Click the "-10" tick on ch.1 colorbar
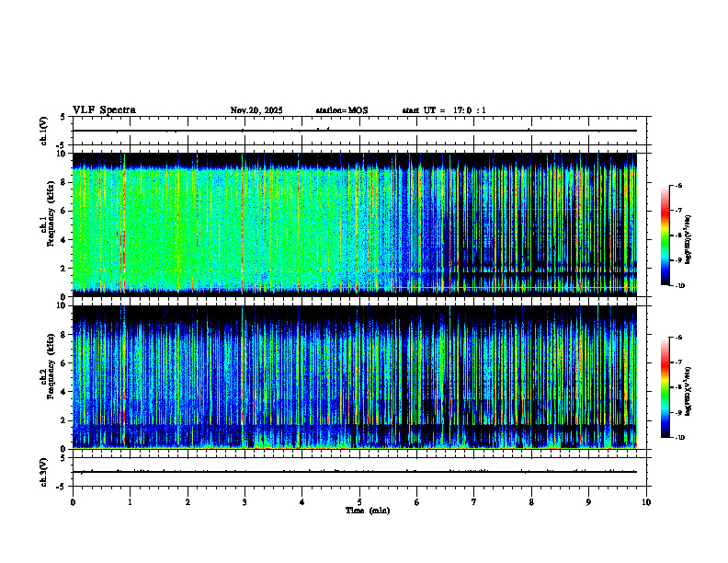Screen dimensions: 728x563 click(x=679, y=286)
